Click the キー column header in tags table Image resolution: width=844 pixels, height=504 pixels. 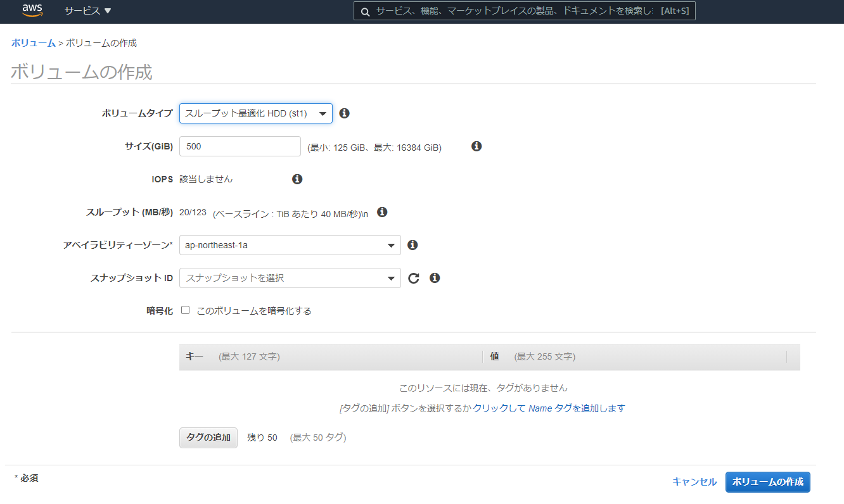[x=195, y=356]
